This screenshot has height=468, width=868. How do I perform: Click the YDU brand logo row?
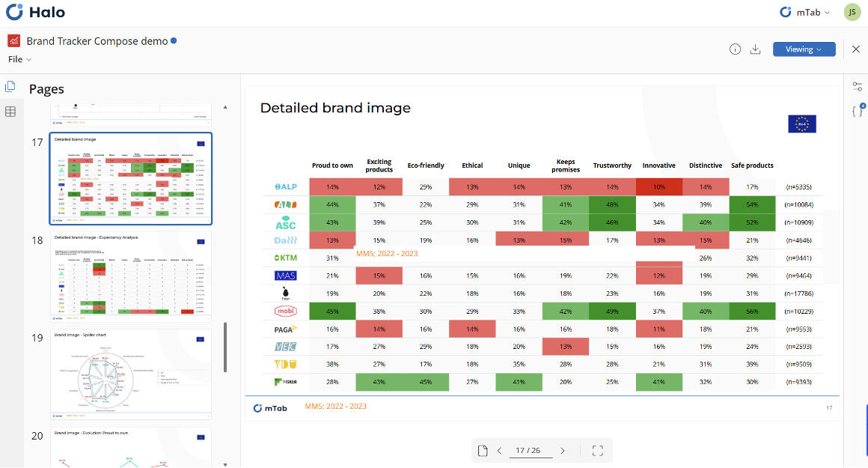coord(286,364)
